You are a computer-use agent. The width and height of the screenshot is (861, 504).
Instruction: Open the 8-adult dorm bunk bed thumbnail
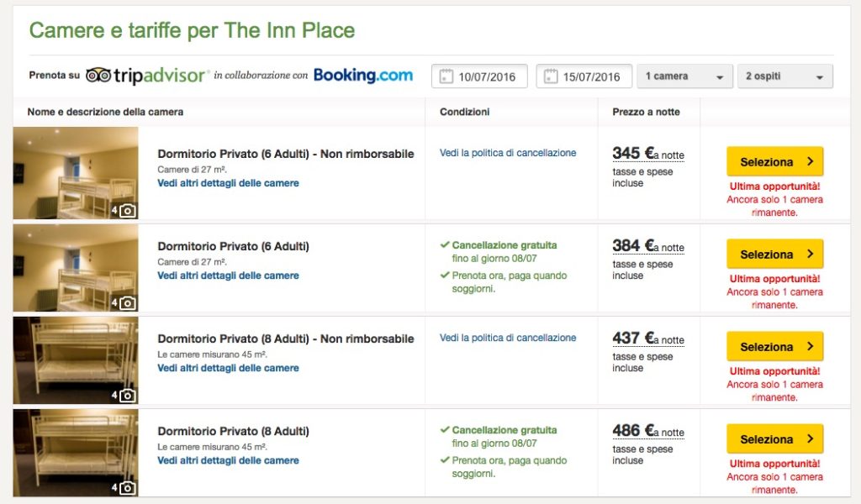(x=76, y=360)
